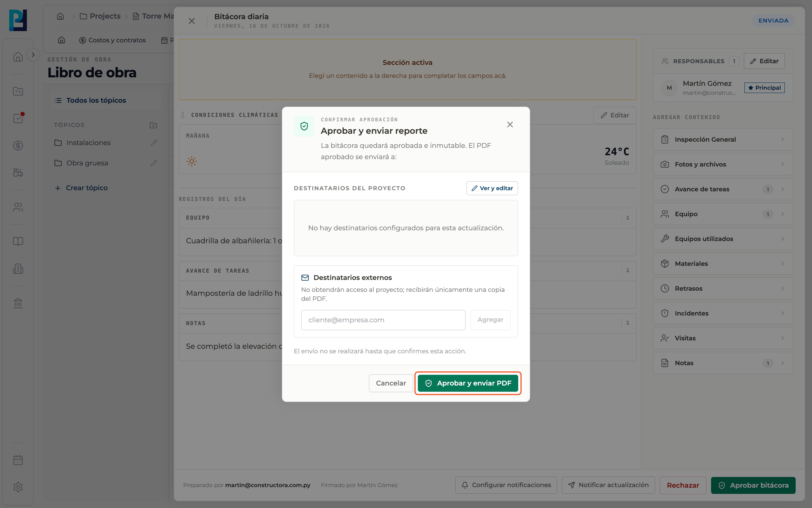Expand Equipos utilizados content
This screenshot has width=812, height=508.
coord(723,239)
